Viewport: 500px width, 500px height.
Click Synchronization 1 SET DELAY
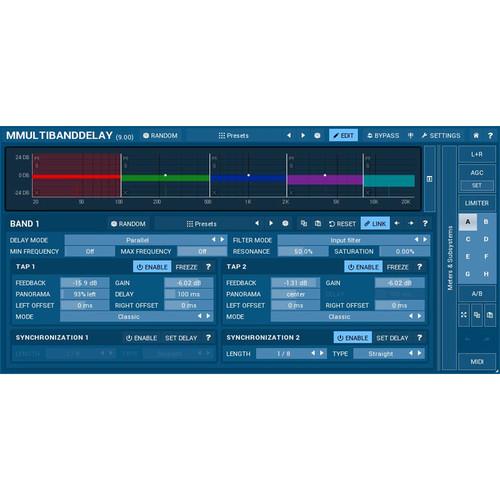click(181, 338)
